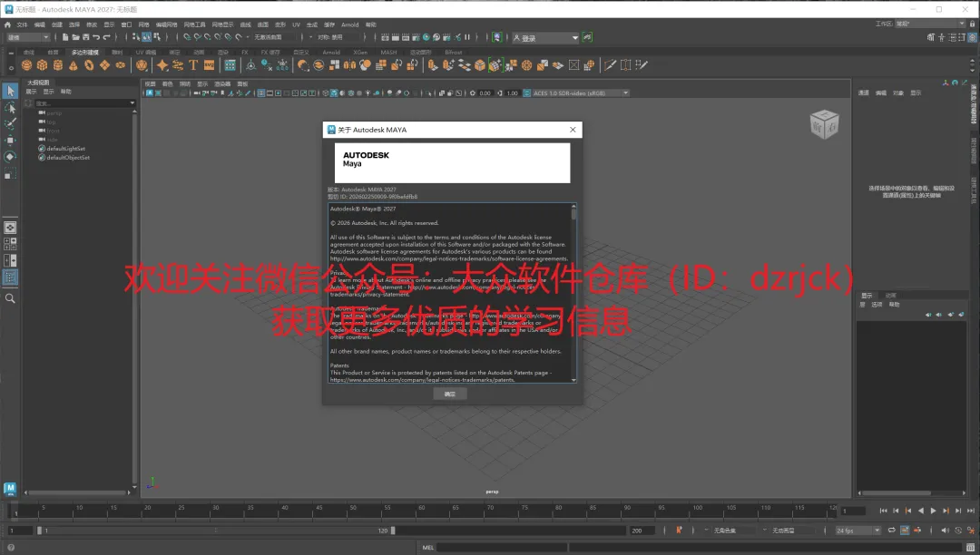Switch to the FX shelf tab
The height and width of the screenshot is (555, 980).
tap(245, 53)
